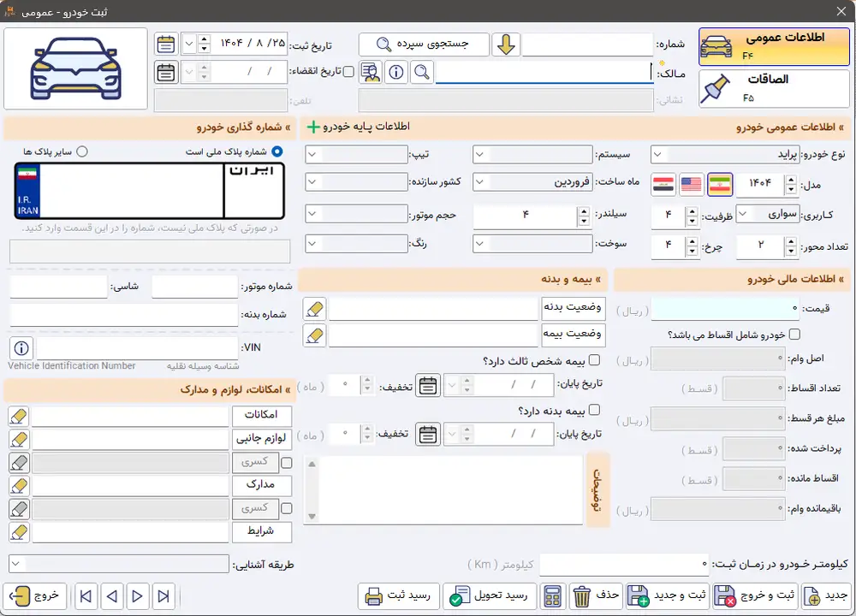Click the edit icon for وضعیت بدنه
Viewport: 856px width, 616px height.
(x=315, y=308)
